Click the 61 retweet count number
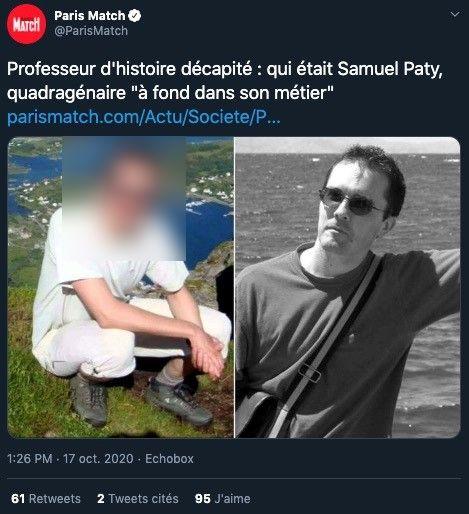Viewport: 469px width, 514px height. click(x=18, y=499)
